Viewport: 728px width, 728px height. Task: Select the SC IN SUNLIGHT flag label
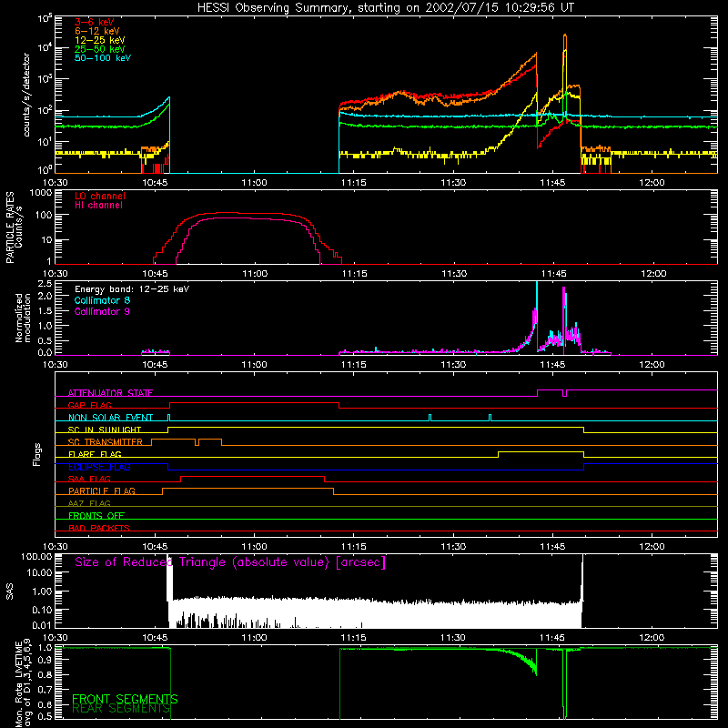[x=105, y=430]
